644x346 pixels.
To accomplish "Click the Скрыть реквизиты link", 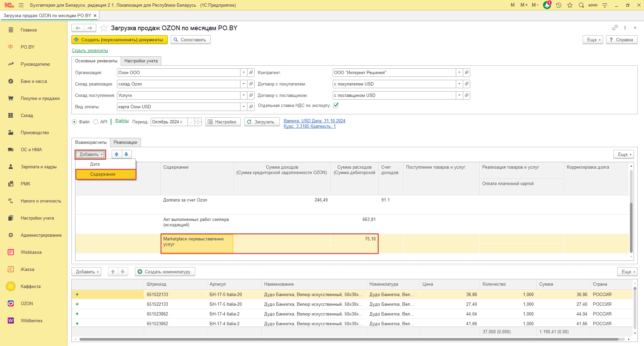I will (x=90, y=50).
